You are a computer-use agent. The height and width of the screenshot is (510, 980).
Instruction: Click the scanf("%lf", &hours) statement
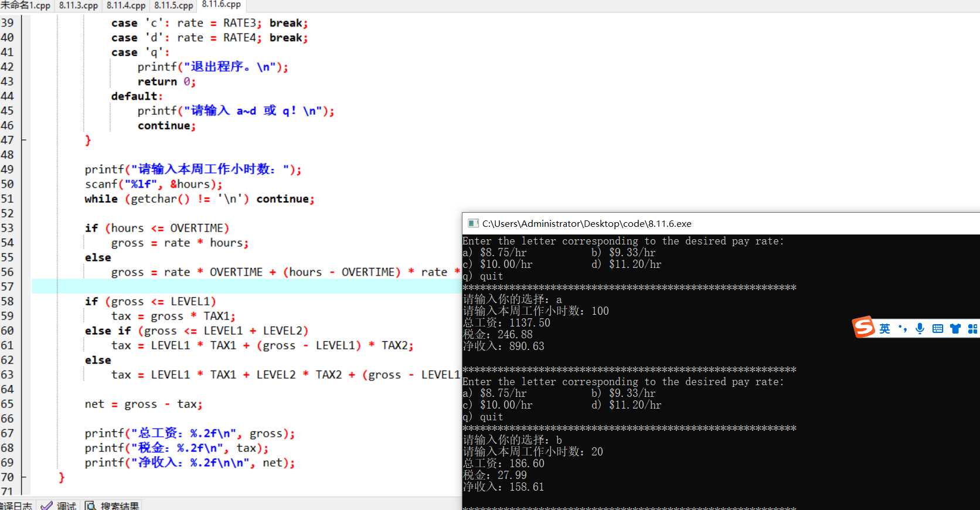[x=154, y=184]
